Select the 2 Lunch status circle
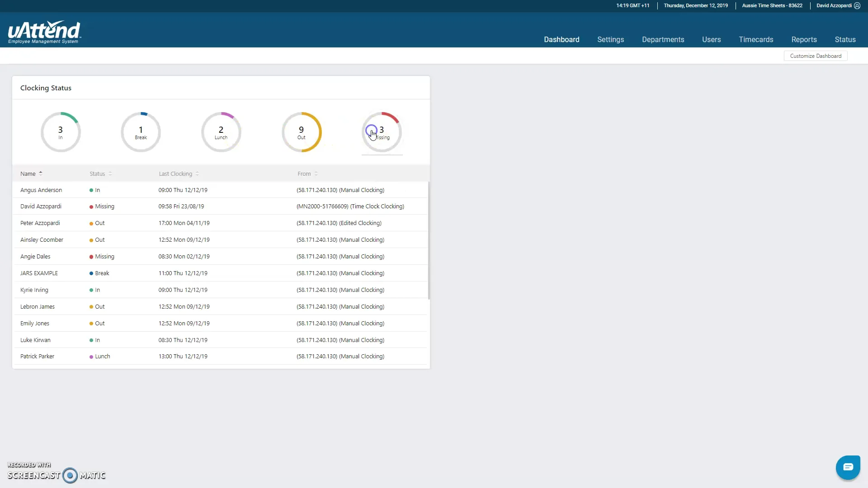This screenshot has height=488, width=868. click(221, 132)
